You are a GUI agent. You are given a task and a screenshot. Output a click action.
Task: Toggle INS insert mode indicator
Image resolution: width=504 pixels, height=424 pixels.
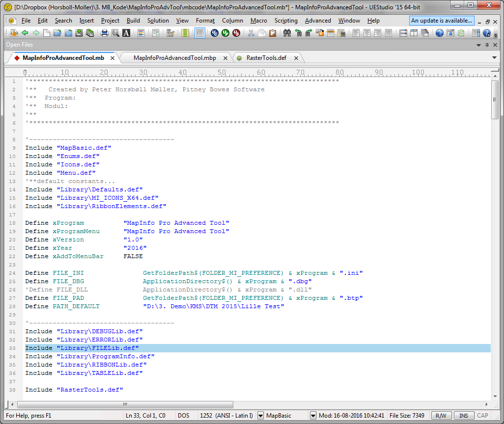pyautogui.click(x=464, y=416)
